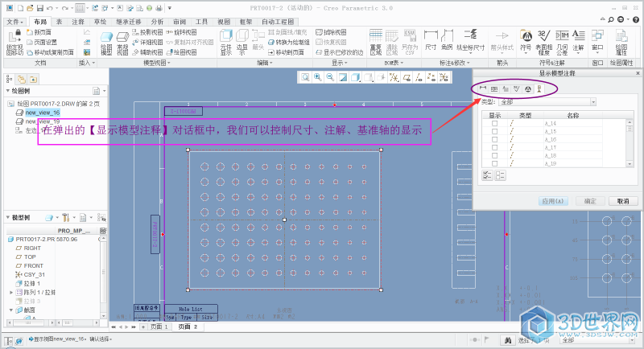Image resolution: width=644 pixels, height=349 pixels.
Task: Click the Save icon in quick access toolbar
Action: pos(39,8)
